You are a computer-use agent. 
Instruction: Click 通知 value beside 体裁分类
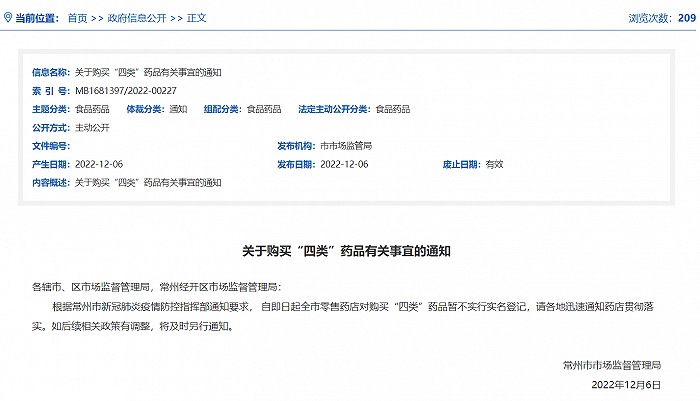(x=178, y=108)
